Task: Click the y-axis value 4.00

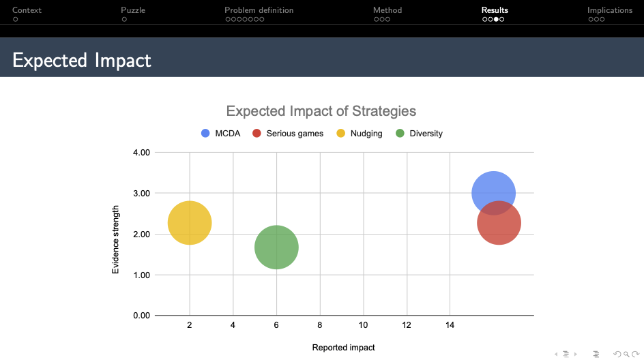Action: [141, 152]
